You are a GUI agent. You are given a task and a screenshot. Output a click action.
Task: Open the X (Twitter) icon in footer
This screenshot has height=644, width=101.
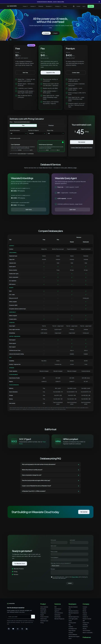(x=22, y=629)
